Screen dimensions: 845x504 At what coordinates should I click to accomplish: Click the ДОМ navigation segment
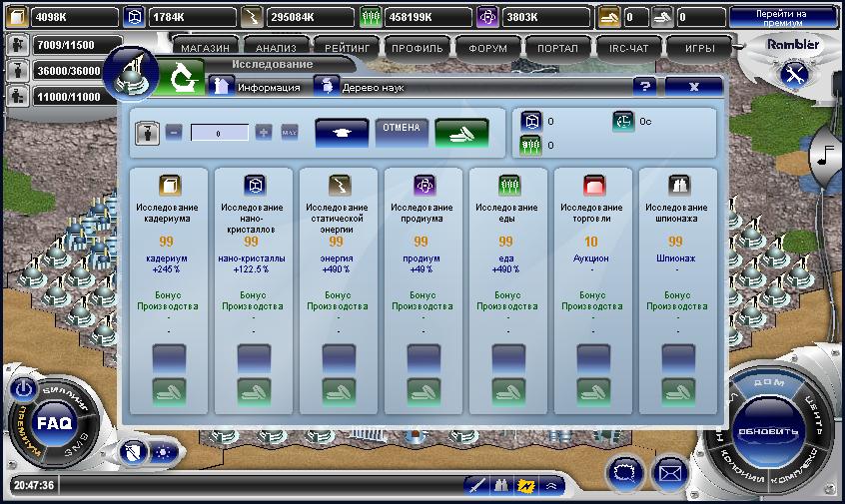coord(769,382)
